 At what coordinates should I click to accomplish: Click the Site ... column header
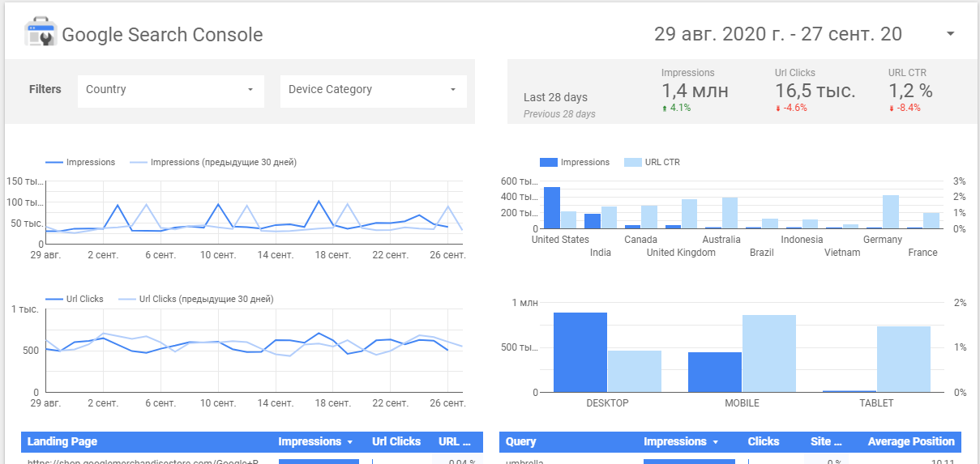(827, 441)
